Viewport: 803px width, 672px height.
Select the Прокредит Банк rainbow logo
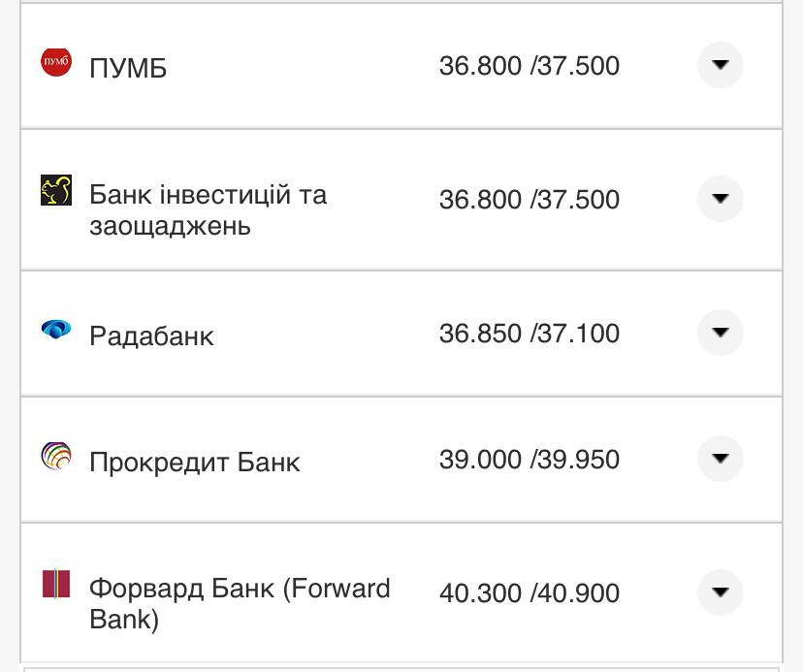coord(55,453)
